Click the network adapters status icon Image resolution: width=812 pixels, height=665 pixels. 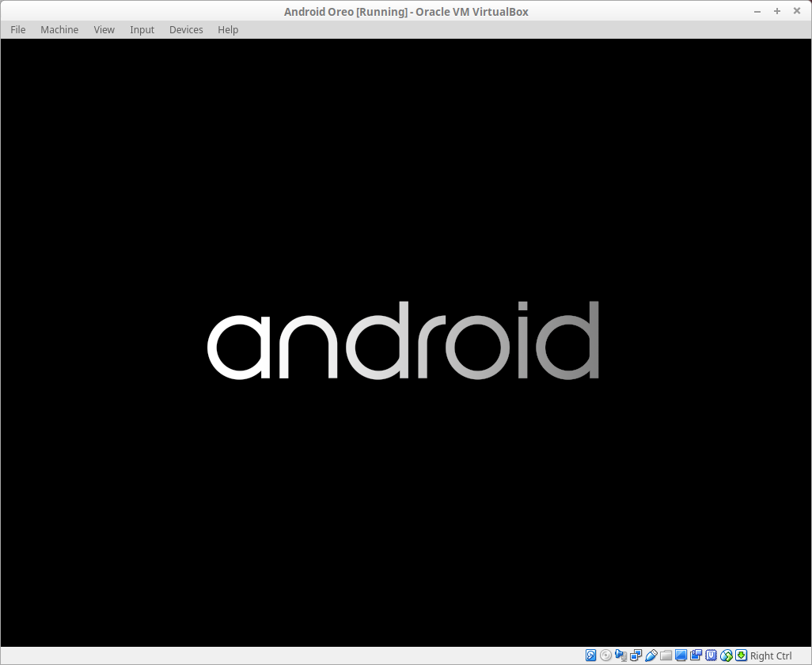click(636, 655)
